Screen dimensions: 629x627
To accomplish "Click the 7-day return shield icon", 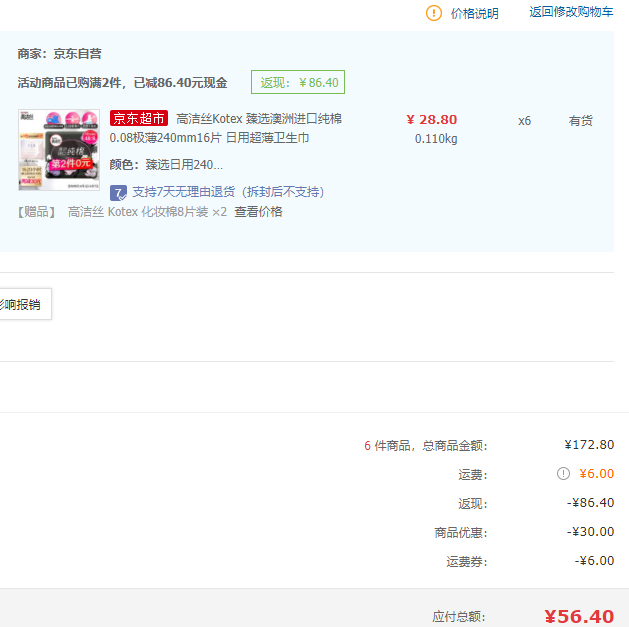I will 118,192.
